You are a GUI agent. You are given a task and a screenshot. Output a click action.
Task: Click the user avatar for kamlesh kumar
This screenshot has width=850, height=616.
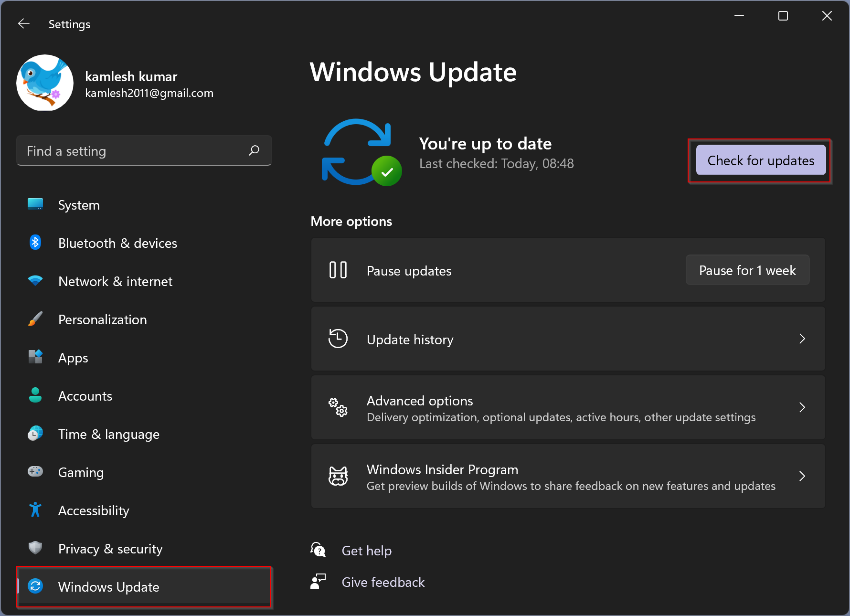pyautogui.click(x=44, y=83)
